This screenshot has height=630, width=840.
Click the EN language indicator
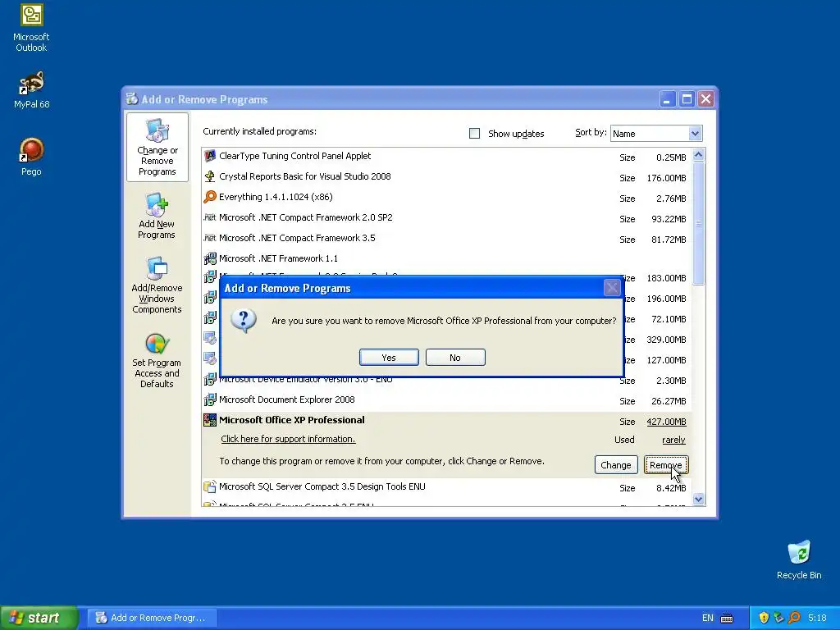click(708, 618)
